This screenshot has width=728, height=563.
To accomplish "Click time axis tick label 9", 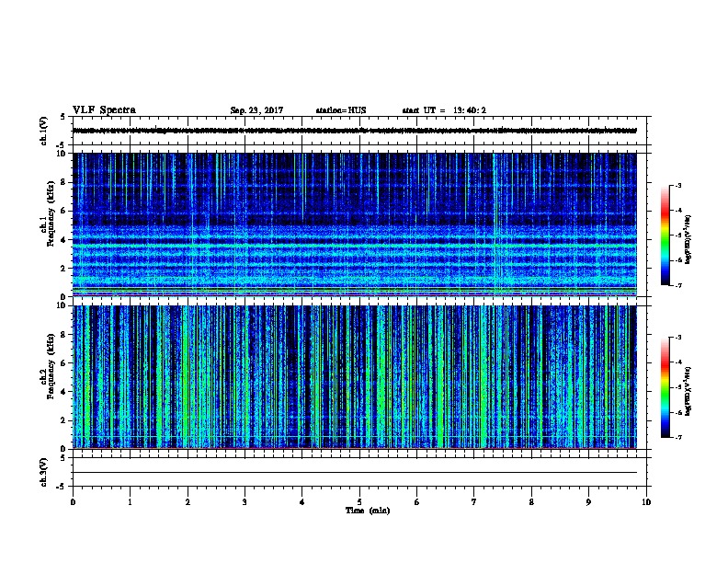I will pyautogui.click(x=588, y=502).
